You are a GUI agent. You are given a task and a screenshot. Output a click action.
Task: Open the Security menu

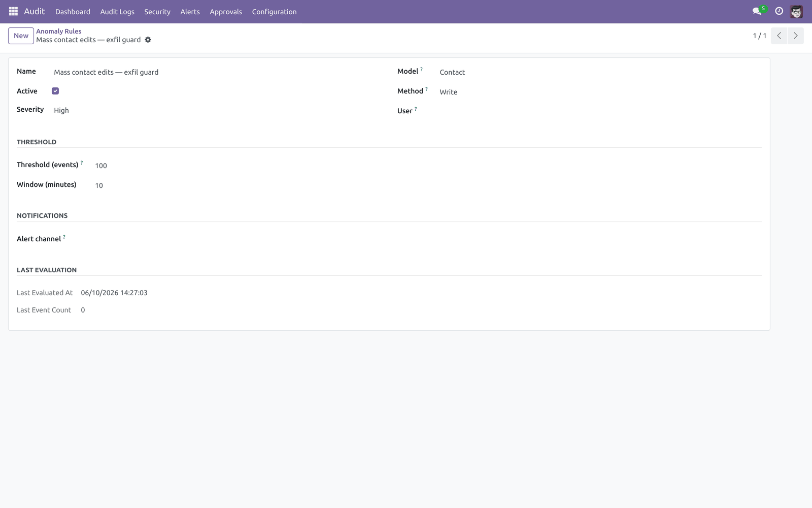pyautogui.click(x=157, y=12)
